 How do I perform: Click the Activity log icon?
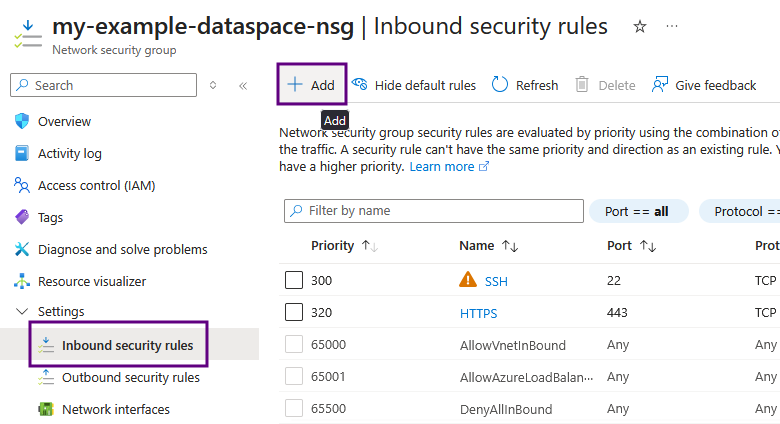coord(22,153)
